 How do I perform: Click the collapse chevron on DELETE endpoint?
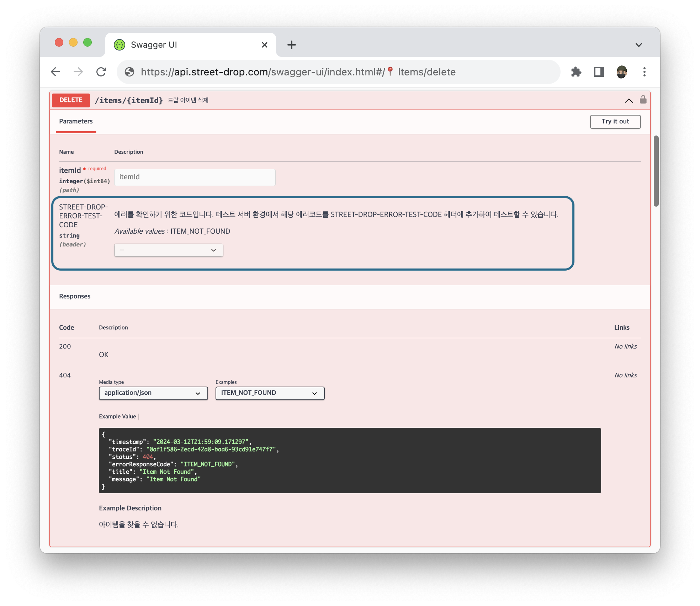(628, 100)
